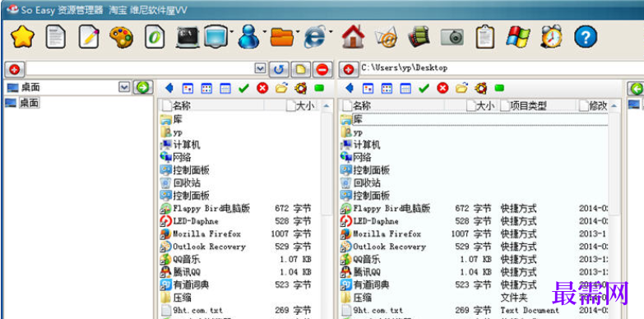644x319 pixels.
Task: Click blue back arrow in right file pane toolbar
Action: pyautogui.click(x=349, y=88)
